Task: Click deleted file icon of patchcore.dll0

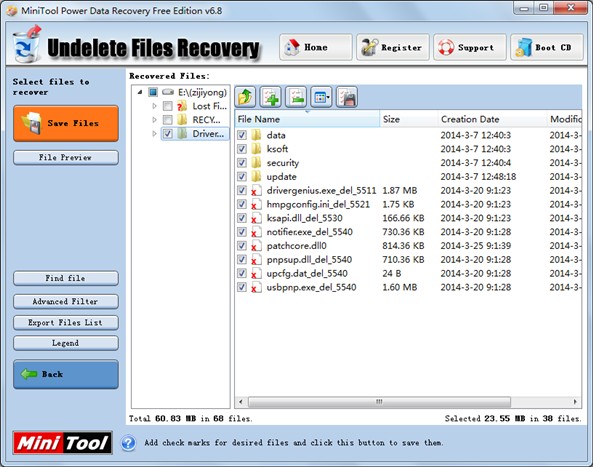Action: (x=257, y=245)
